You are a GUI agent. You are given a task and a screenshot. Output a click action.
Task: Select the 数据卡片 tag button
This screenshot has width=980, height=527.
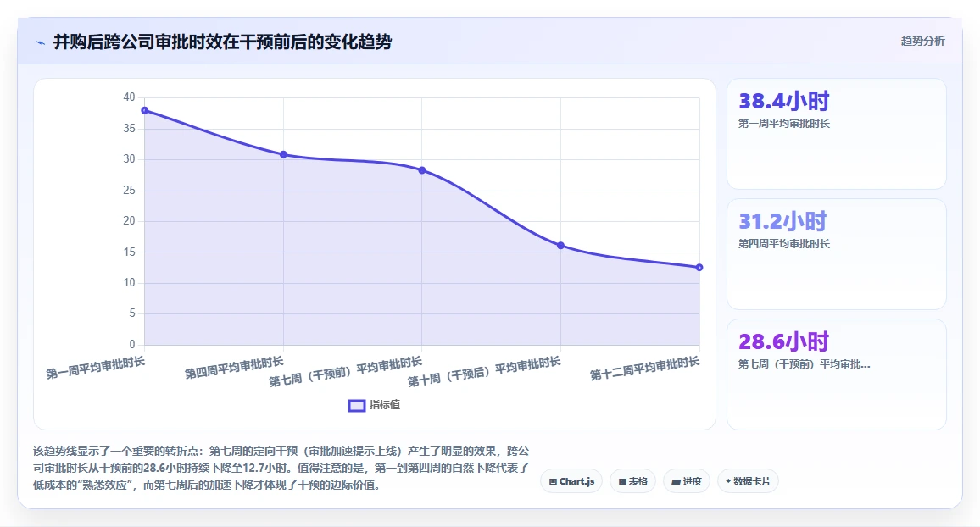coord(748,481)
